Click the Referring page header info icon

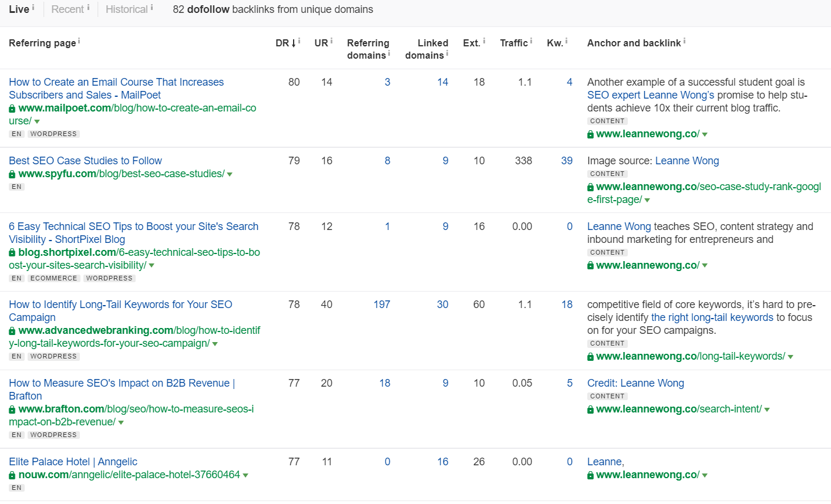(x=80, y=40)
